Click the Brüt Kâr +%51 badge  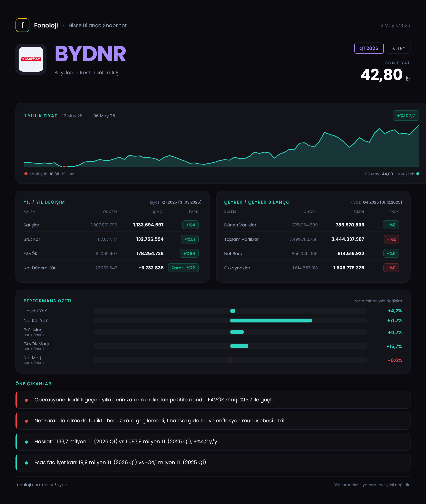tap(190, 239)
